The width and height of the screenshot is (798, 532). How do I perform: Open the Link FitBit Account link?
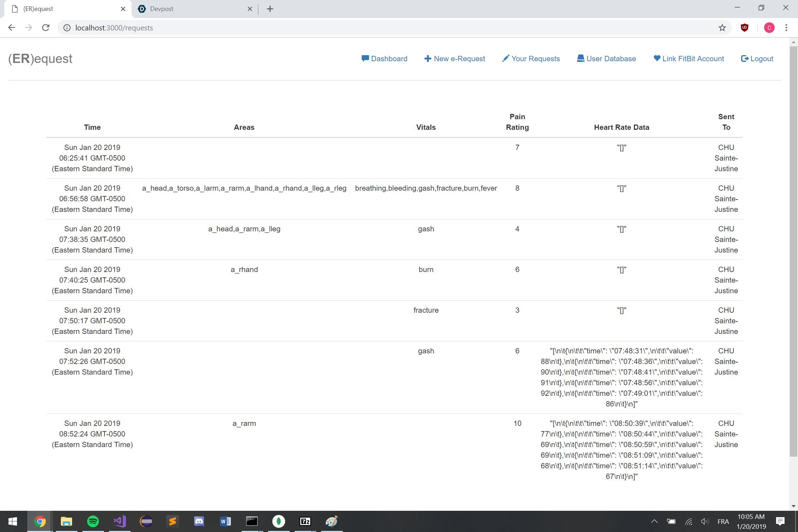click(x=693, y=59)
